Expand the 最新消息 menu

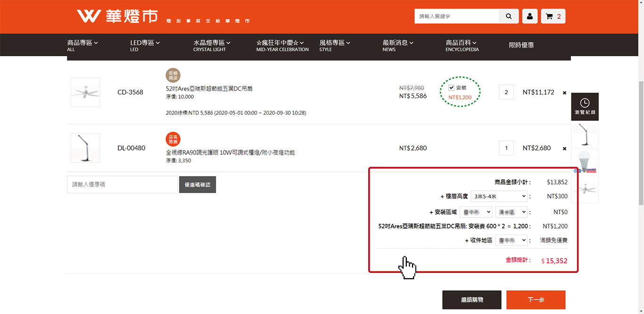398,45
